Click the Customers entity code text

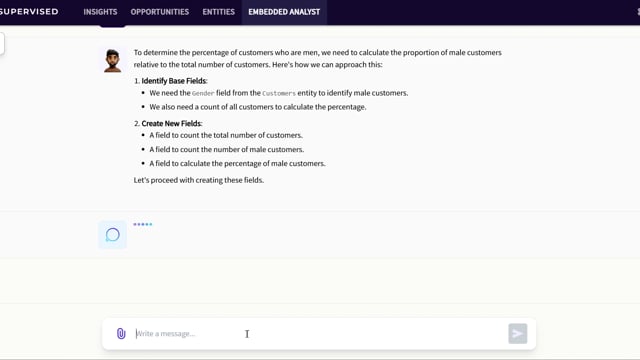tap(279, 93)
